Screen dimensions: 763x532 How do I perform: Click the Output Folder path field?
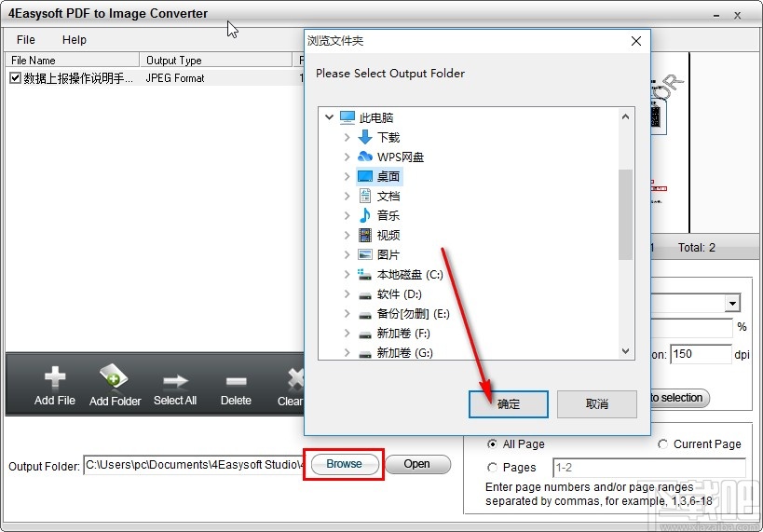[194, 465]
